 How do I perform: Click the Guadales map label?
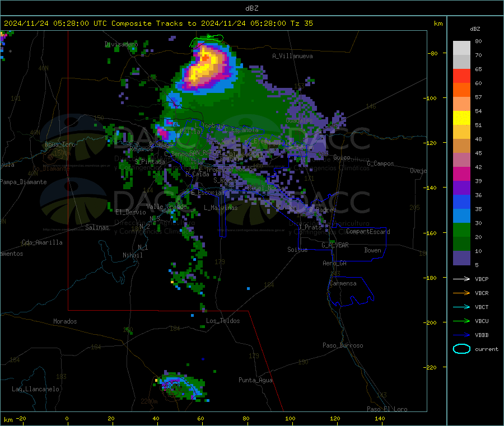(299, 120)
